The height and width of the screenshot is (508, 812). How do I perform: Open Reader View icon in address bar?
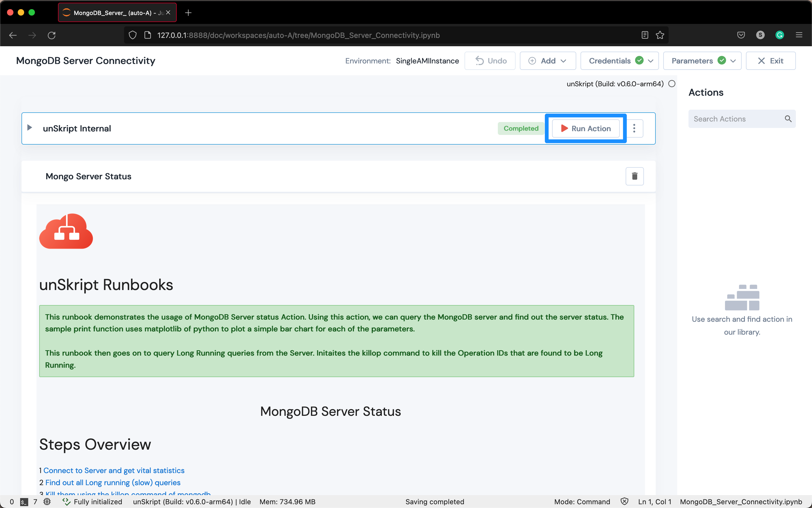coord(644,35)
